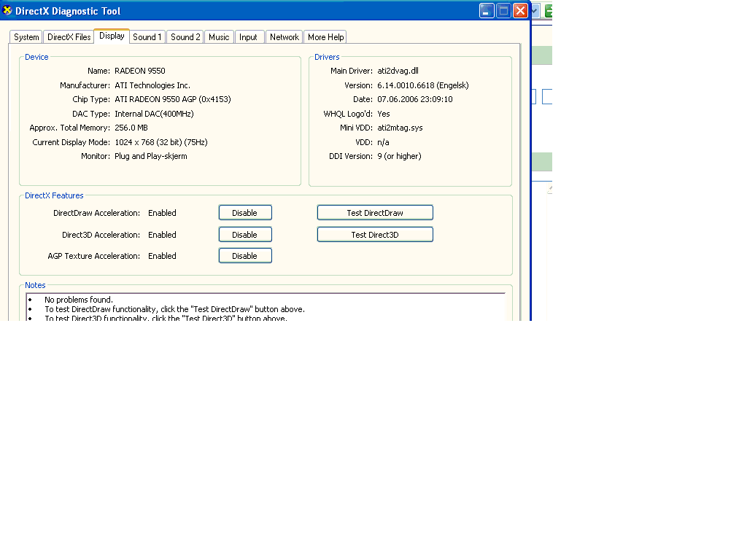
Task: Click the Internal DAC(400MHz) value
Action: pyautogui.click(x=155, y=114)
